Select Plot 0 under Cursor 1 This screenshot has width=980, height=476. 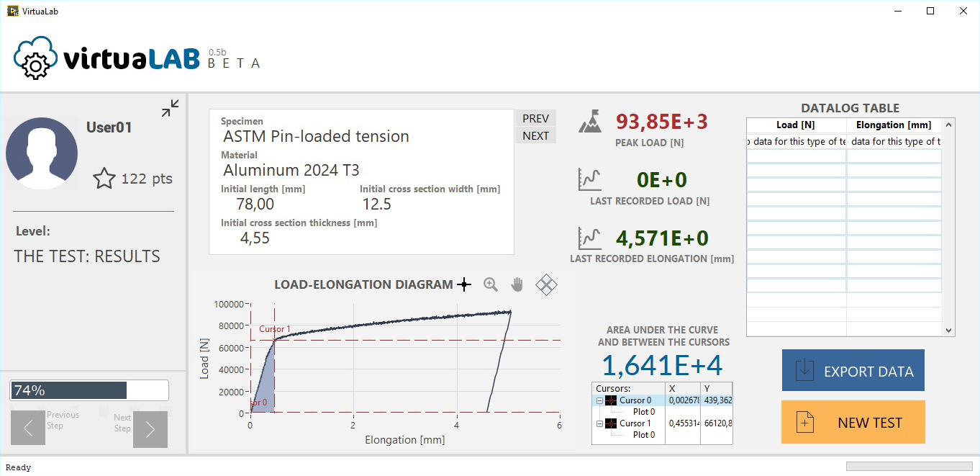pos(643,435)
